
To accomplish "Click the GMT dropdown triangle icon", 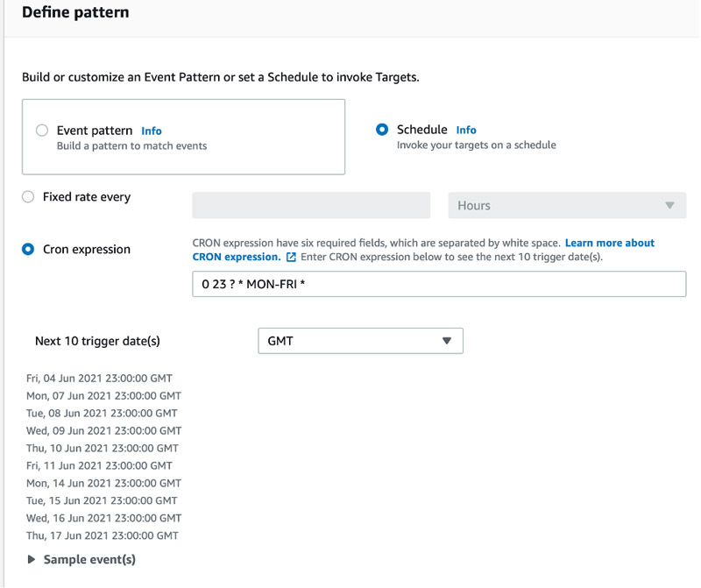I will pos(446,341).
